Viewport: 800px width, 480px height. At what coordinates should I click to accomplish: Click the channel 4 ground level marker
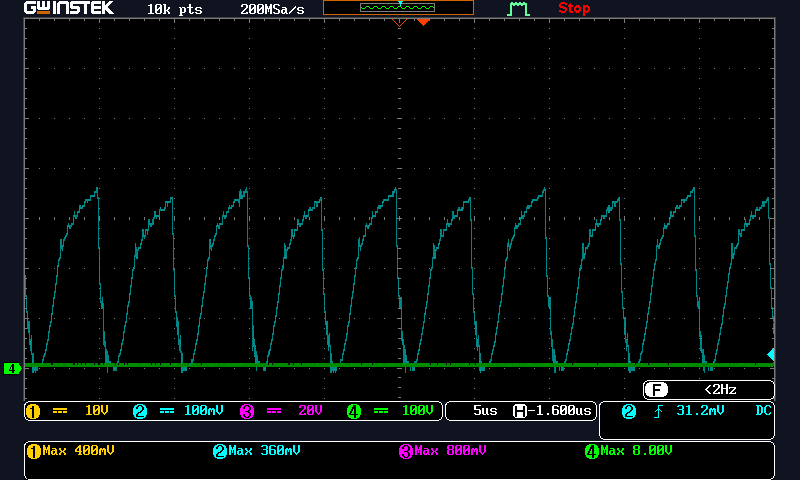12,368
